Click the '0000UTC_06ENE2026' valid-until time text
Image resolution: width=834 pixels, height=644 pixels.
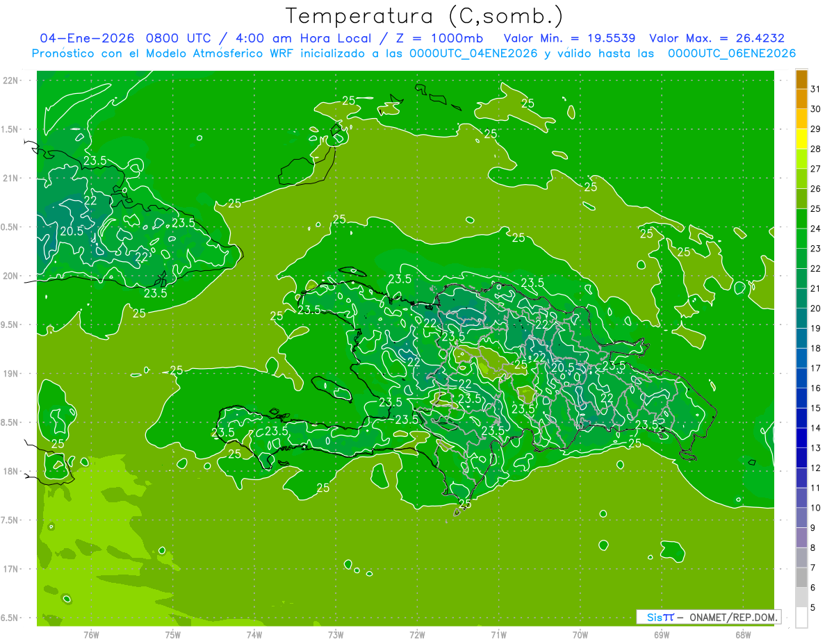732,53
